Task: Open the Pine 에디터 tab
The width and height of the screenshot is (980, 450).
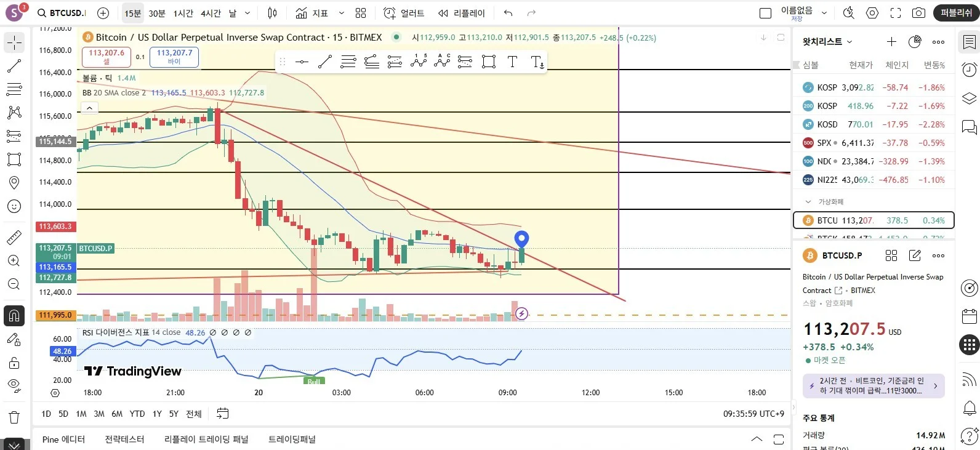Action: pyautogui.click(x=63, y=440)
